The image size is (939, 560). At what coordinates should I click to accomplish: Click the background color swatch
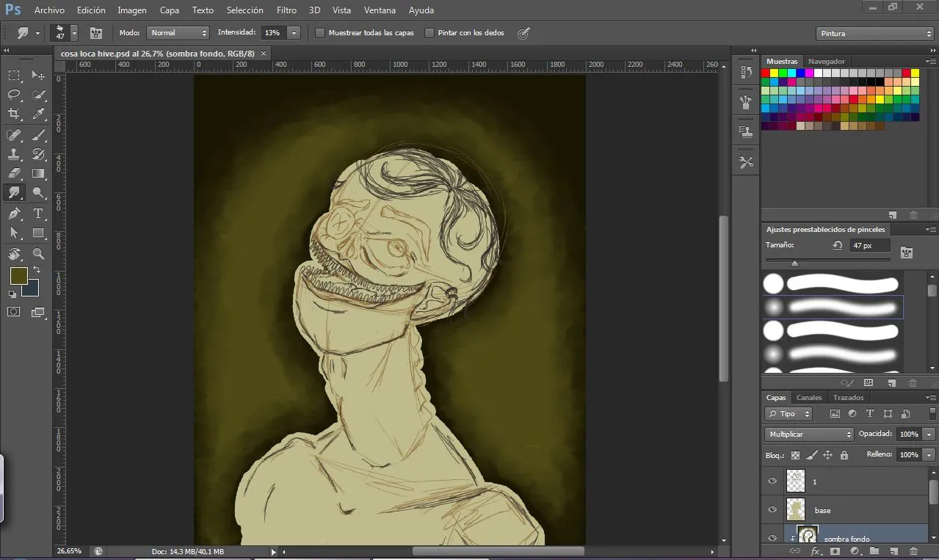(32, 289)
